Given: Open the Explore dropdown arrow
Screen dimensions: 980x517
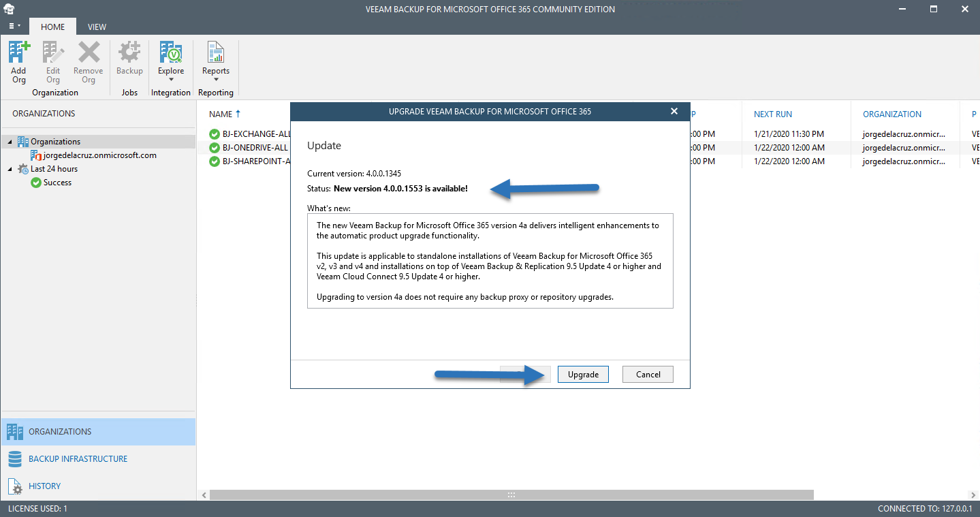Looking at the screenshot, I should [x=171, y=79].
